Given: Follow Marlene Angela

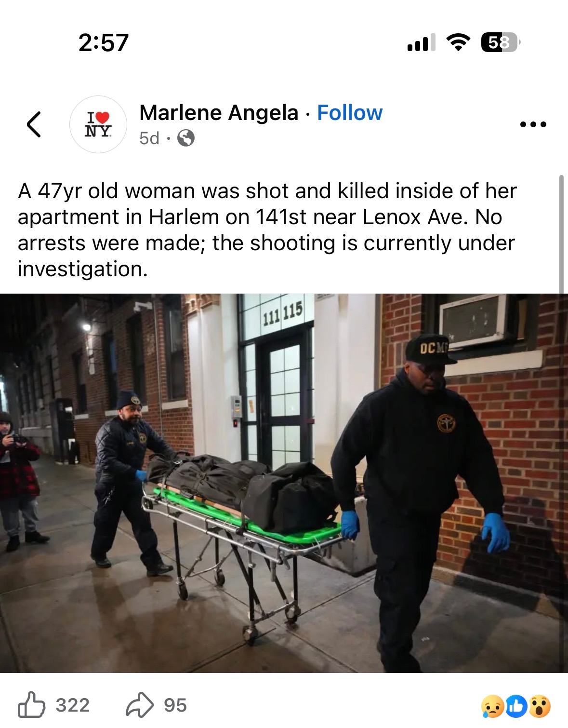Looking at the screenshot, I should click(350, 113).
